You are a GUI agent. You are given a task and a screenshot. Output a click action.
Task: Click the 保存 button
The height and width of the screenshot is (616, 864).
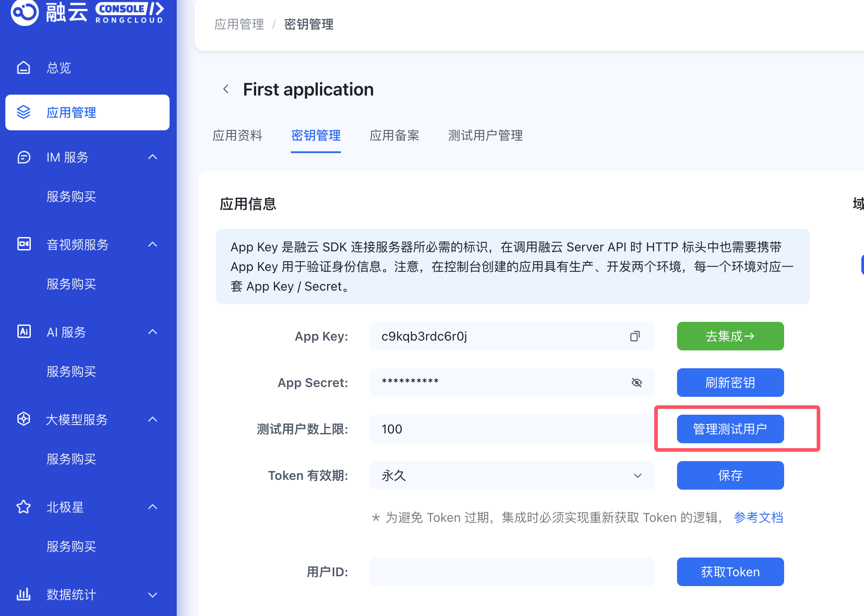point(730,475)
